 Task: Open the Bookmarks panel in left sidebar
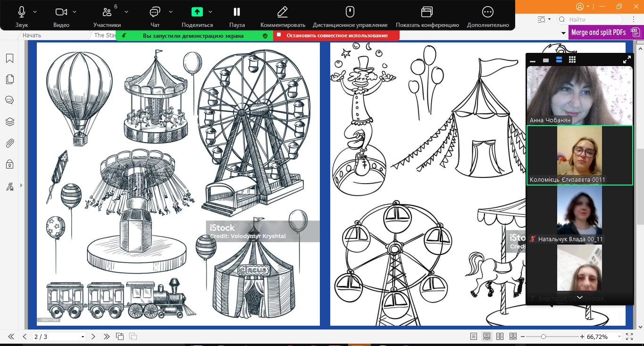click(9, 58)
